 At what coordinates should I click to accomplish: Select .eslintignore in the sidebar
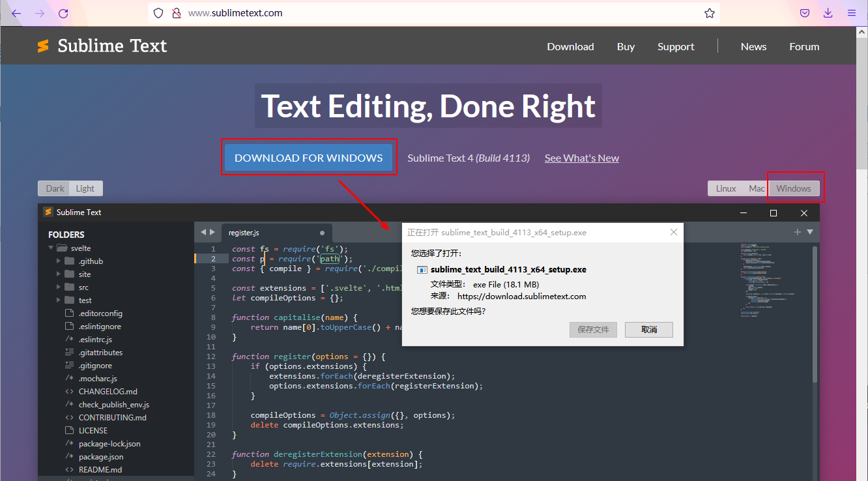[x=100, y=327]
